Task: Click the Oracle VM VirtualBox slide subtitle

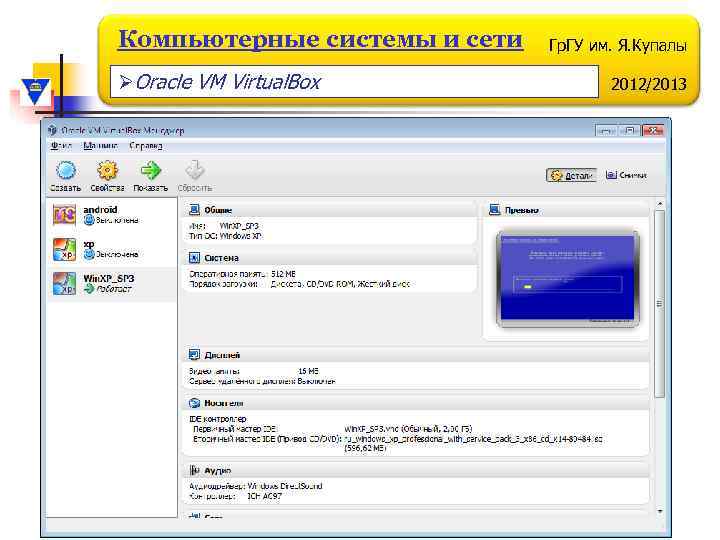Action: [228, 82]
